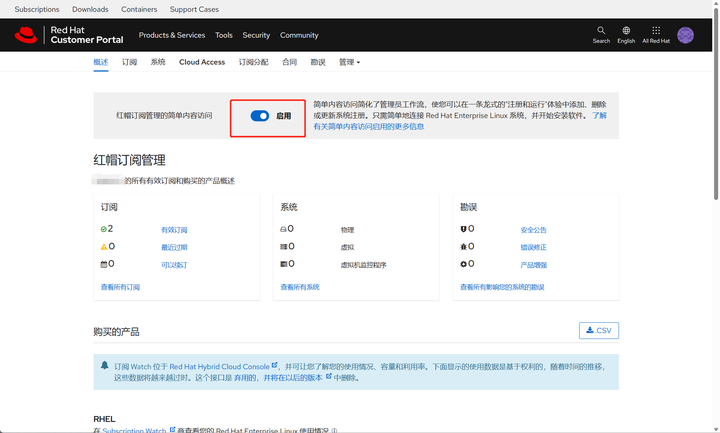720x433 pixels.
Task: Click 查看所有订阅 link
Action: pyautogui.click(x=120, y=287)
